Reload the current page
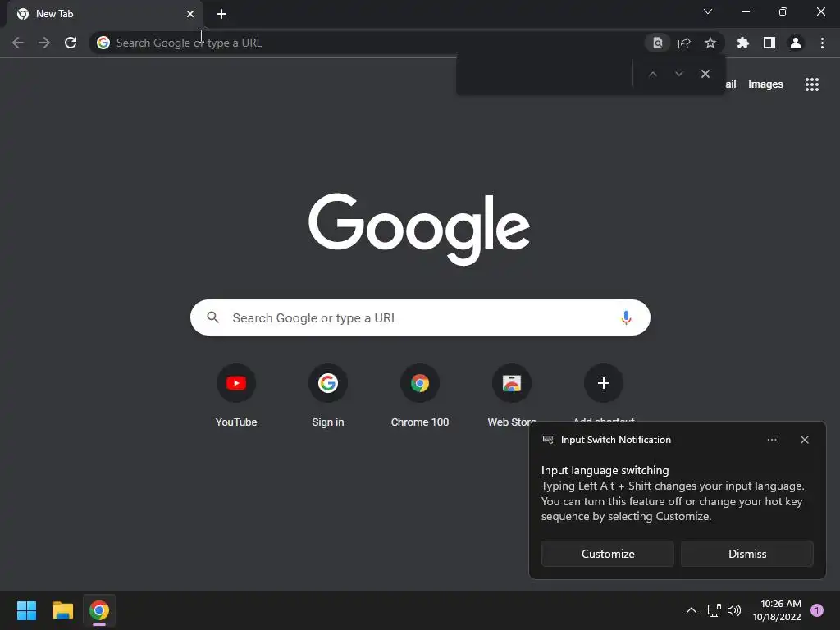The height and width of the screenshot is (630, 840). coord(71,43)
